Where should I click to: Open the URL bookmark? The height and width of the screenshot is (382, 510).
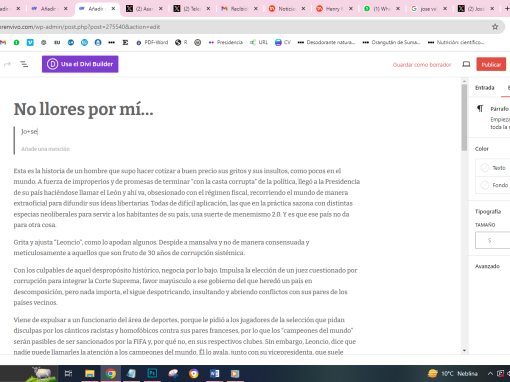click(x=259, y=42)
